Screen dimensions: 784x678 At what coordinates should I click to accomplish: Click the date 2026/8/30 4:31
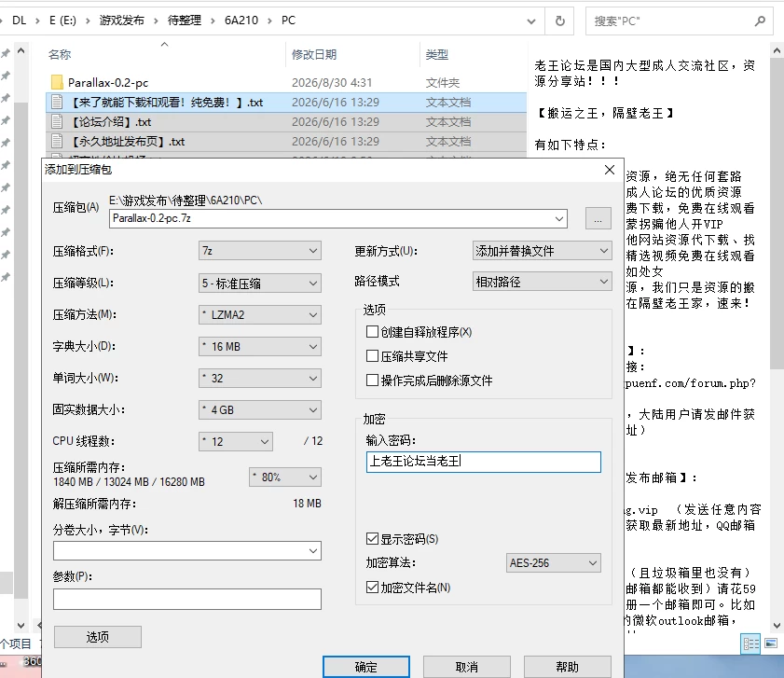coord(332,83)
